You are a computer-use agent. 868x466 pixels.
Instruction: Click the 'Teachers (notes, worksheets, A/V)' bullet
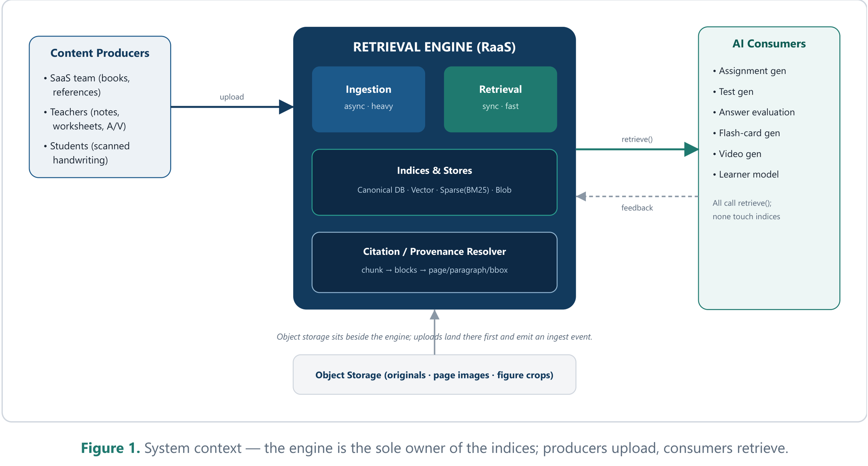85,119
